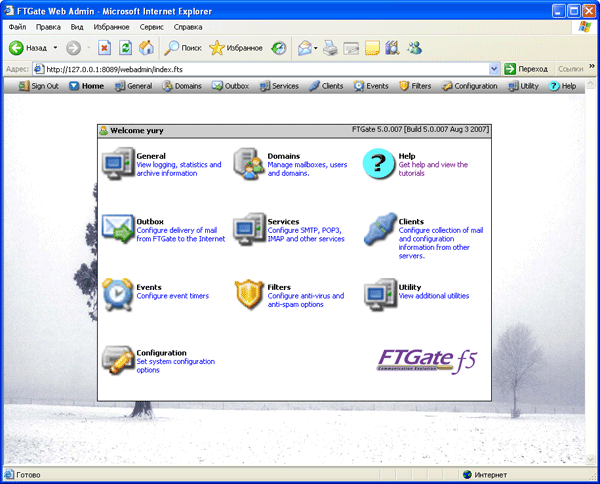Screen dimensions: 600x484
Task: Click the address bar URL field
Action: tap(260, 69)
